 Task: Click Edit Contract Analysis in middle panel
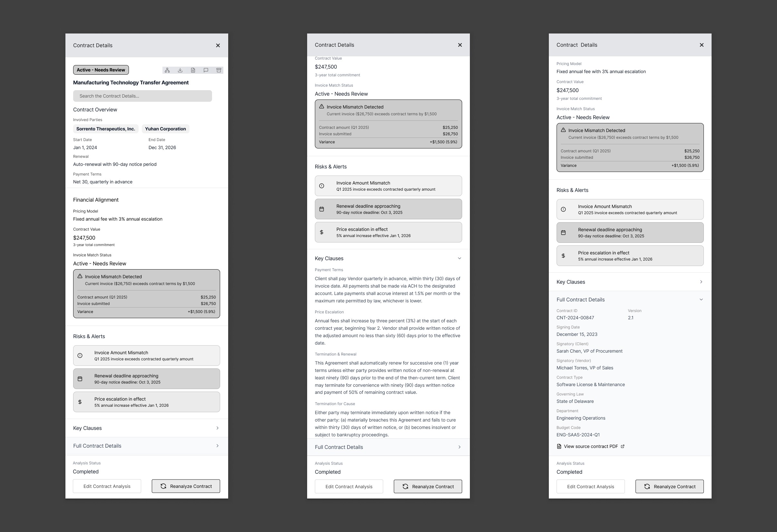coord(349,487)
